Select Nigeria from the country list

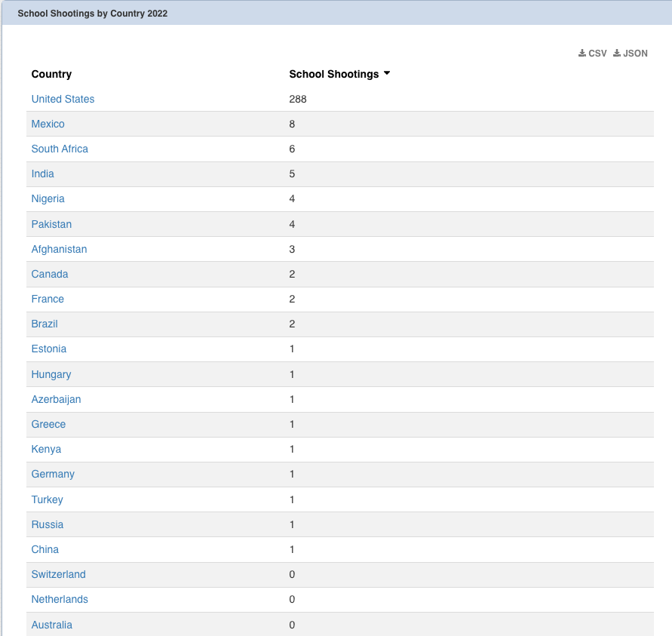[48, 198]
